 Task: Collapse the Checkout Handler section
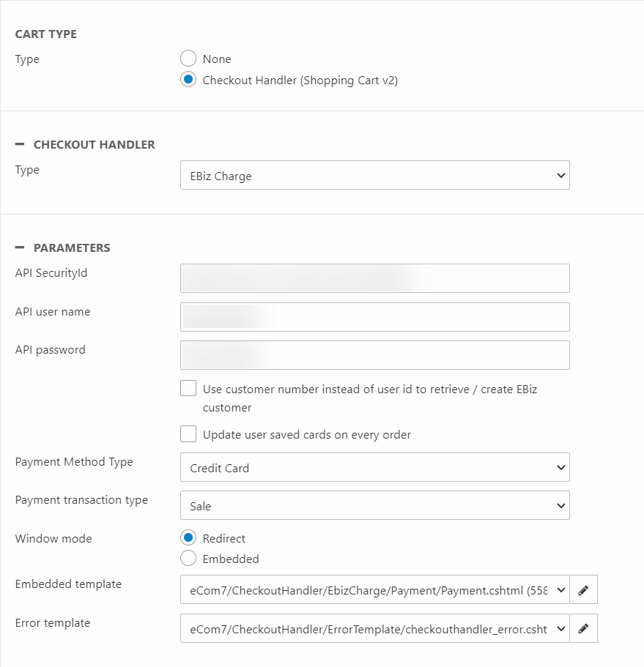pos(20,144)
